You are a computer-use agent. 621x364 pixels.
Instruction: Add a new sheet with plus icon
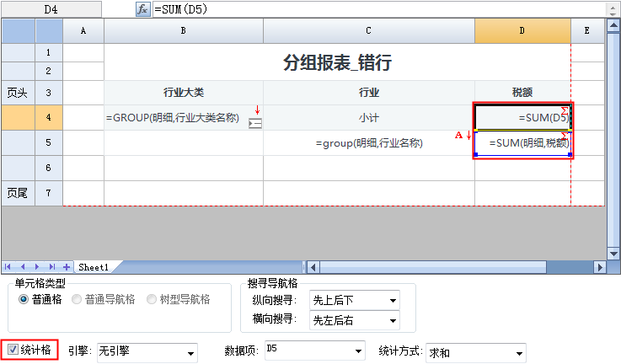pos(67,267)
